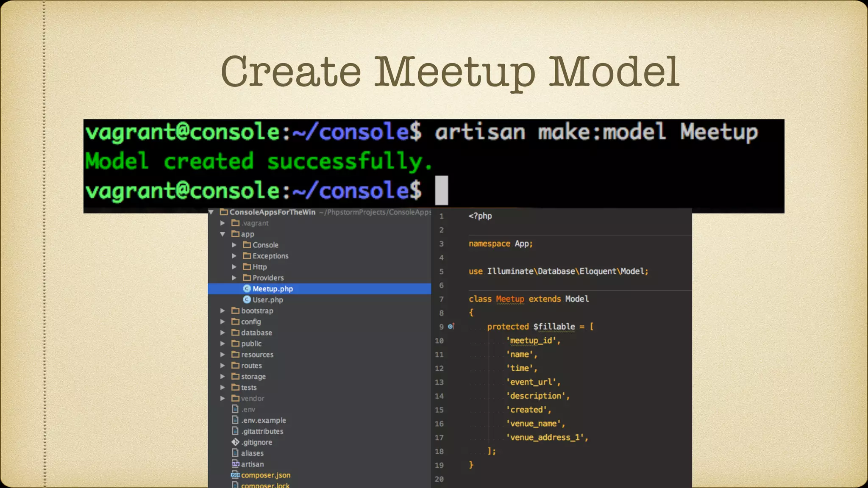Click the User.php class icon
Image resolution: width=868 pixels, height=488 pixels.
(247, 299)
